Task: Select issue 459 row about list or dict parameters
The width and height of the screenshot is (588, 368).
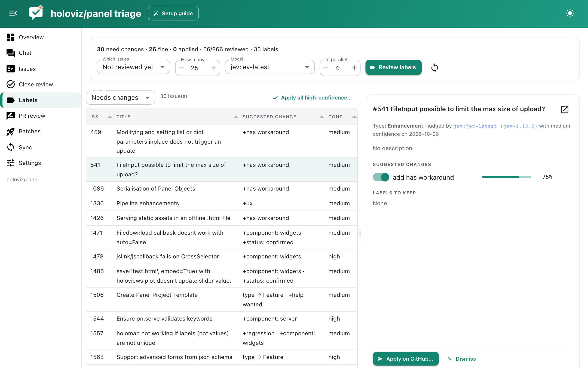Action: pyautogui.click(x=222, y=141)
